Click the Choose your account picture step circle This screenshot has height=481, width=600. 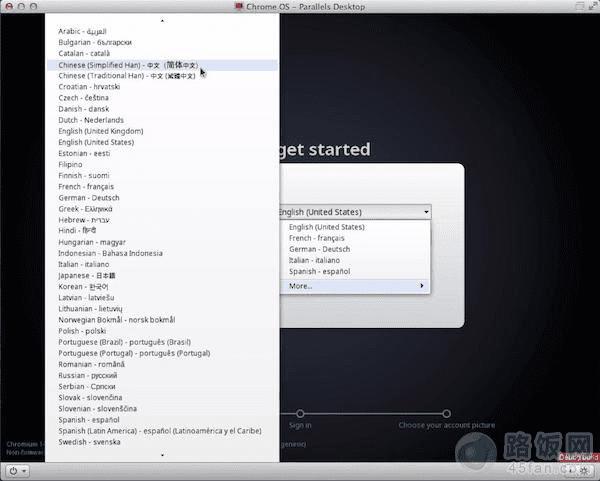pyautogui.click(x=447, y=414)
